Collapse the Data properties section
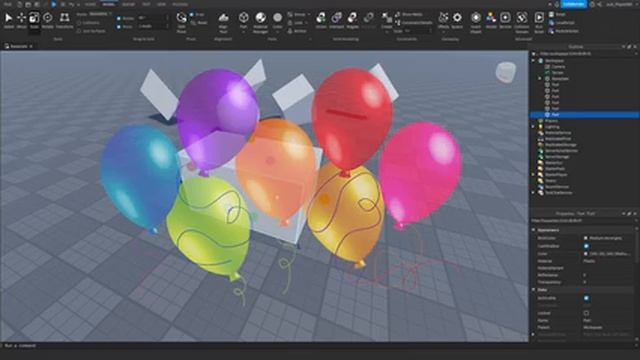Image resolution: width=640 pixels, height=360 pixels. point(533,290)
